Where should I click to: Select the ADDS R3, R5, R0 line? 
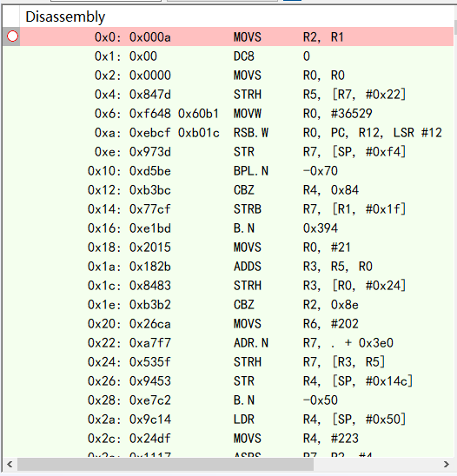coord(236,267)
